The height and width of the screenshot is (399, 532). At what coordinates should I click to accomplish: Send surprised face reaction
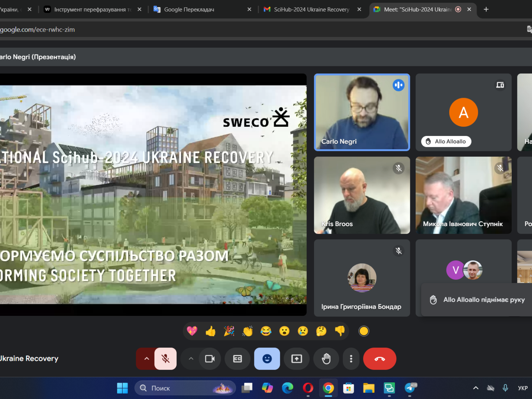pos(284,331)
